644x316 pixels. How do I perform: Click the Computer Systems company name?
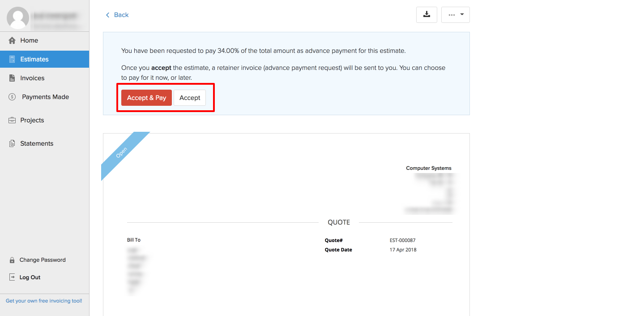pyautogui.click(x=428, y=168)
